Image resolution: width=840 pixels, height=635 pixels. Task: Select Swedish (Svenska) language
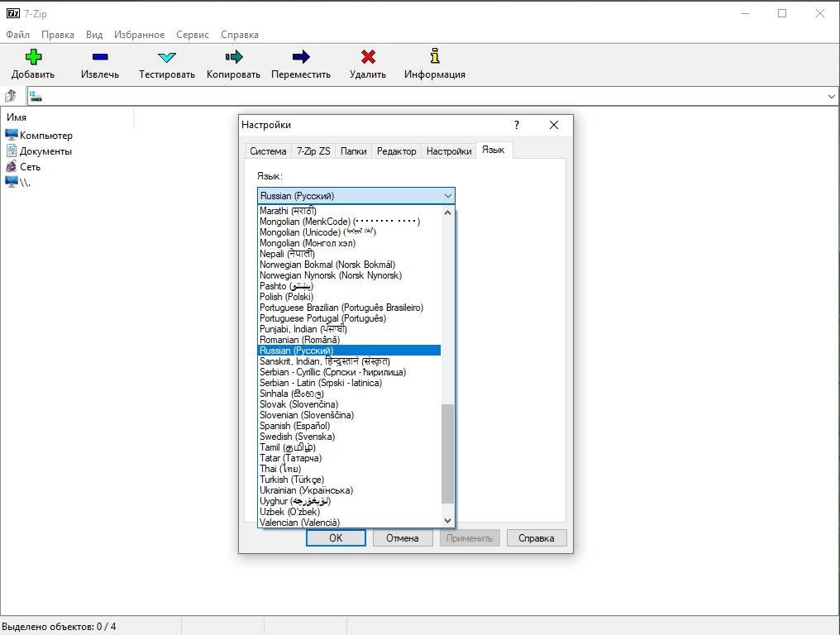click(349, 437)
